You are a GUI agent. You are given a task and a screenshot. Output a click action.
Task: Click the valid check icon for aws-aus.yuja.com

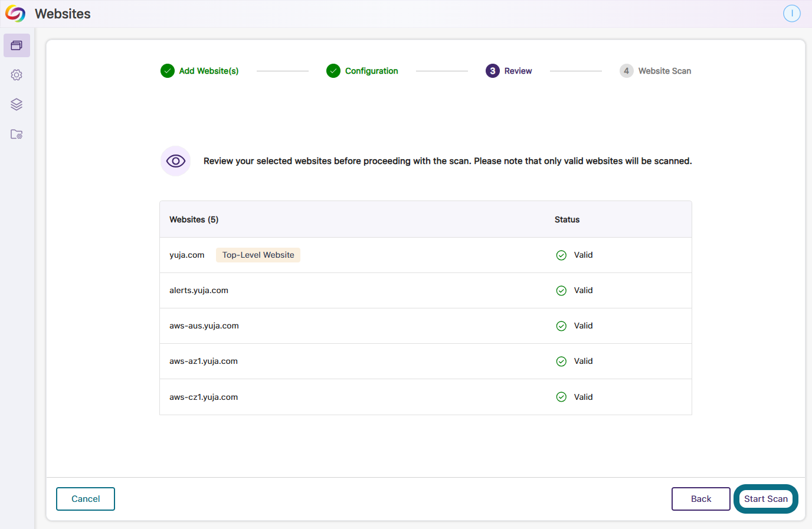(561, 326)
